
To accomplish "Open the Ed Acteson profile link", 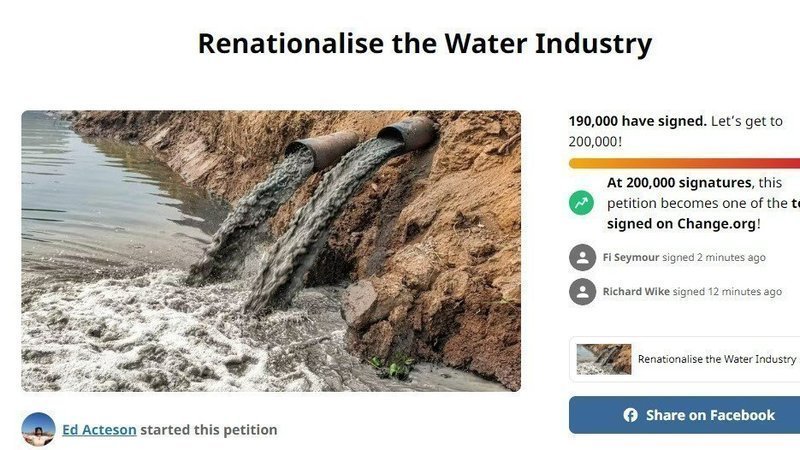I will 99,430.
